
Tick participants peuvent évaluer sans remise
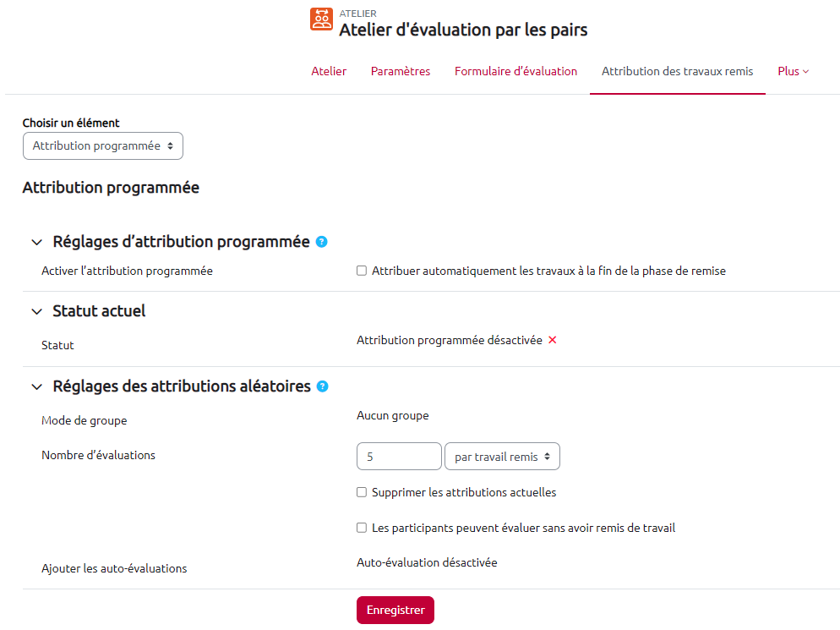(x=362, y=528)
